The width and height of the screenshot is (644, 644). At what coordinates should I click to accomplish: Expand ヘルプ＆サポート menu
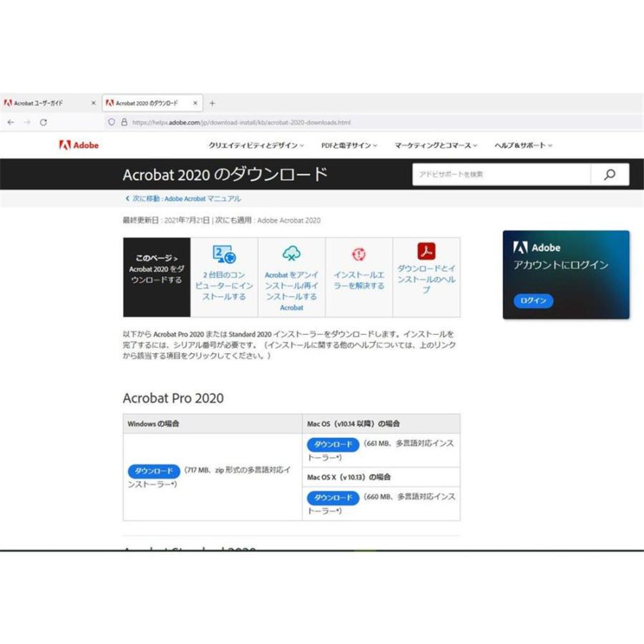pyautogui.click(x=523, y=145)
